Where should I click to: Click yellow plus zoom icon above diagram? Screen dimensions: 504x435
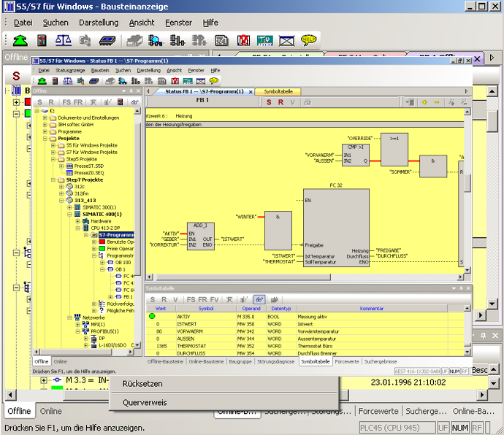(424, 102)
